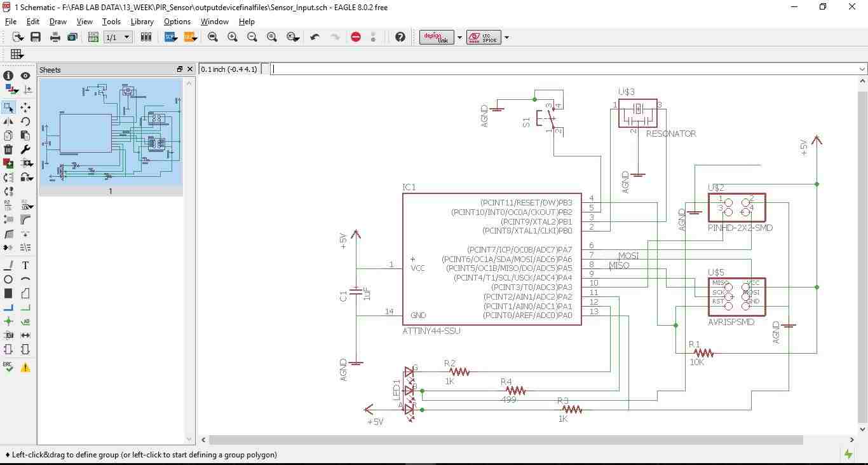Close the Sheets panel
The image size is (868, 465).
coord(189,69)
